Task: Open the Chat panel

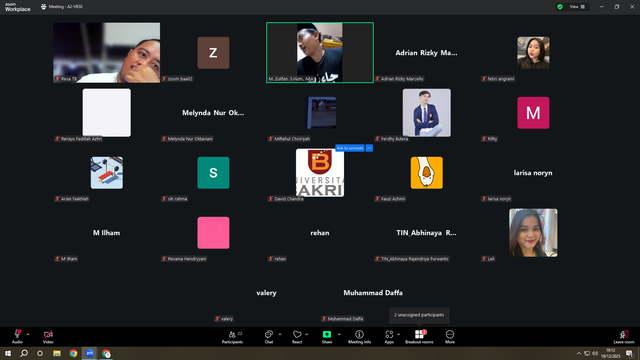Action: pyautogui.click(x=269, y=337)
